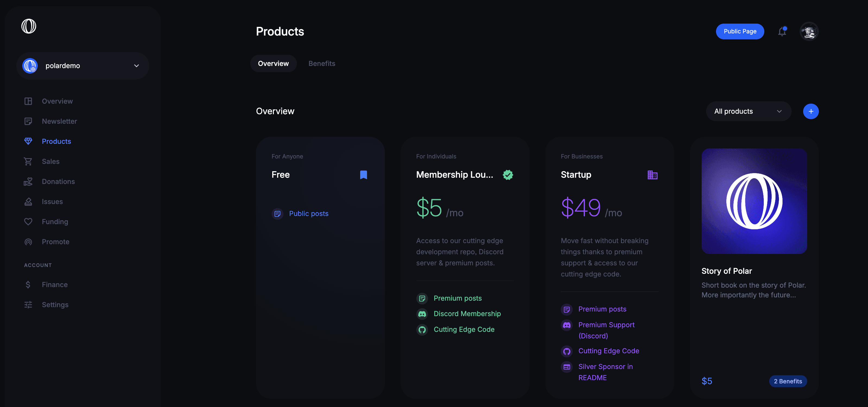
Task: Click the Promote sidebar icon
Action: click(28, 241)
